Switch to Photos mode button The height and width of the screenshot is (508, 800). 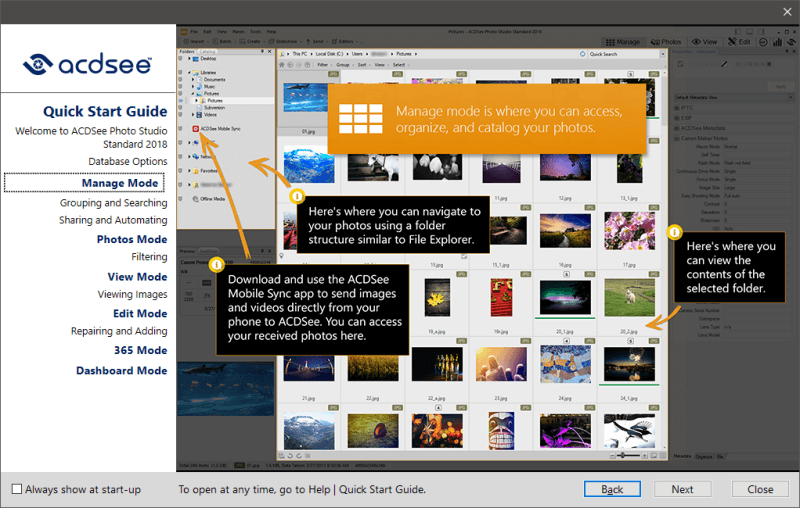click(666, 42)
